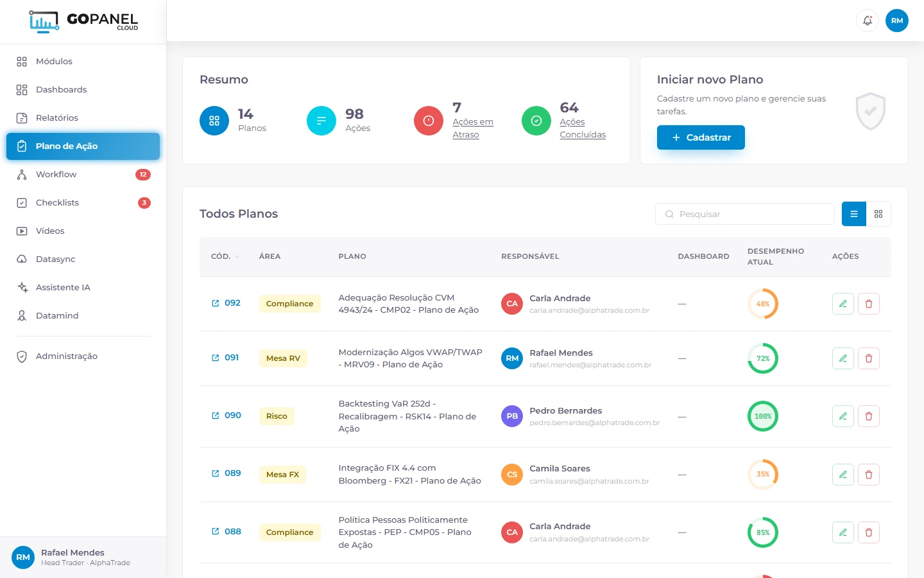Edit plan 088 with pencil icon
The height and width of the screenshot is (578, 924).
coord(843,532)
